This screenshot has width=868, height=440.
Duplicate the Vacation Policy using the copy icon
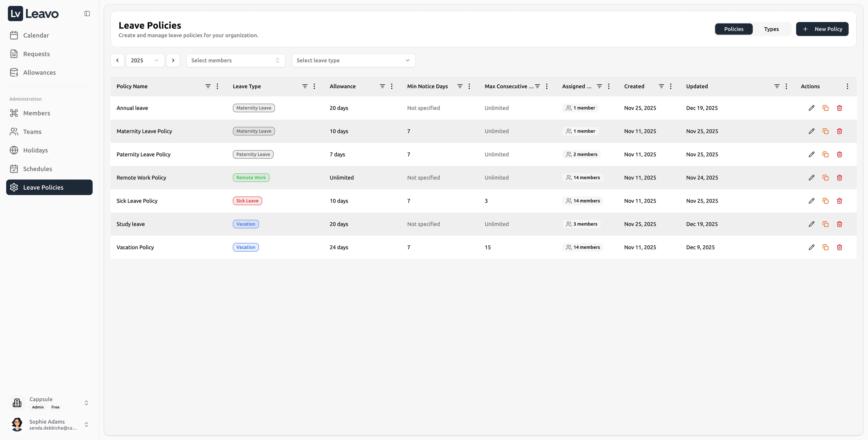[826, 247]
